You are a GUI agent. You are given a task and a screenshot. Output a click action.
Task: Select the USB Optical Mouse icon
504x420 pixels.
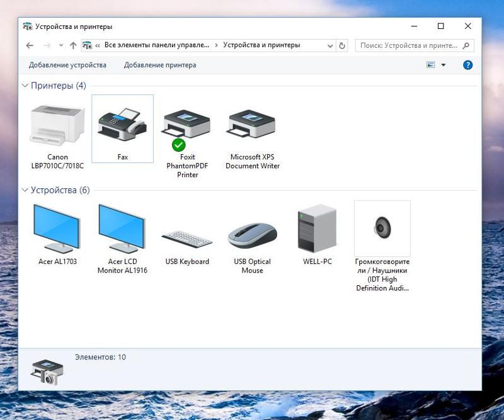click(x=253, y=236)
